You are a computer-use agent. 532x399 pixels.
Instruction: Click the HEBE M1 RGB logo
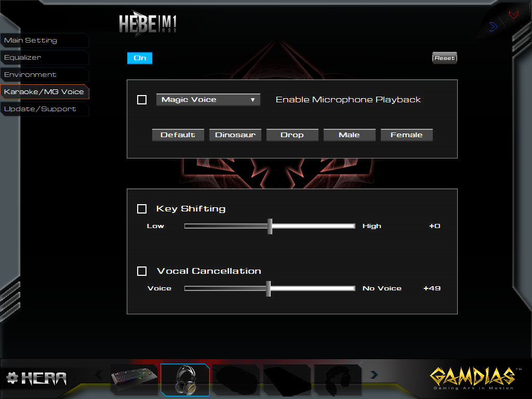(148, 24)
